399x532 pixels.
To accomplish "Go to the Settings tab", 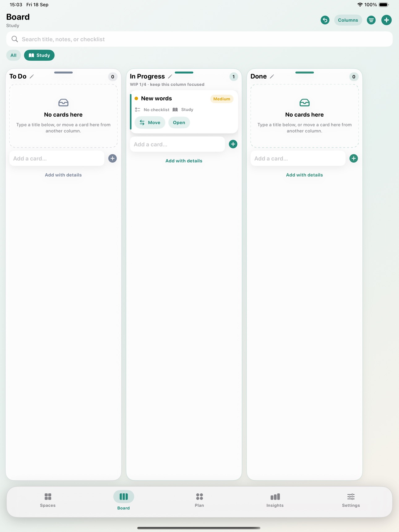I will point(351,500).
